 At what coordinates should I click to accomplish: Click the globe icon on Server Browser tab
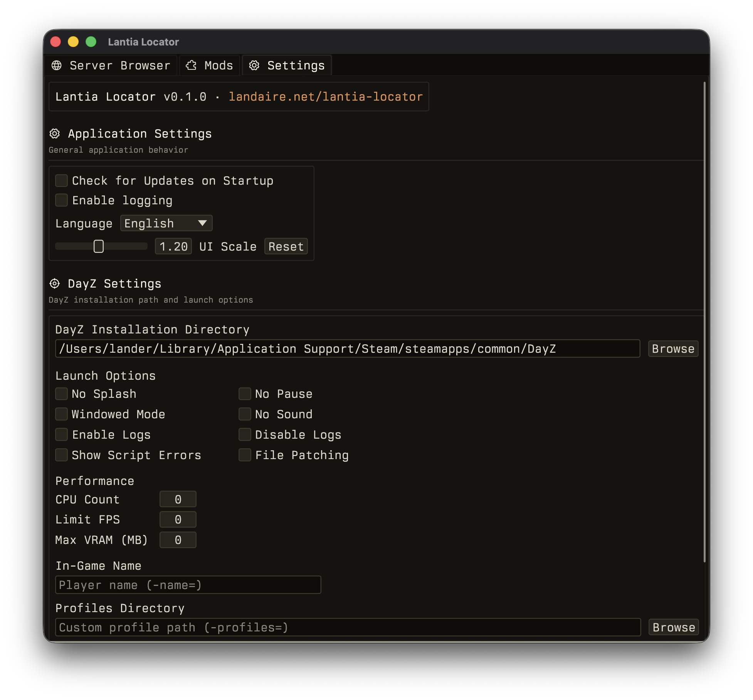(x=57, y=65)
